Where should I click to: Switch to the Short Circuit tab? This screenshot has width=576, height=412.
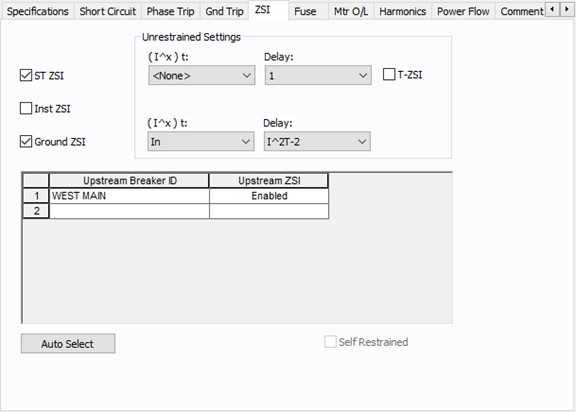click(108, 11)
